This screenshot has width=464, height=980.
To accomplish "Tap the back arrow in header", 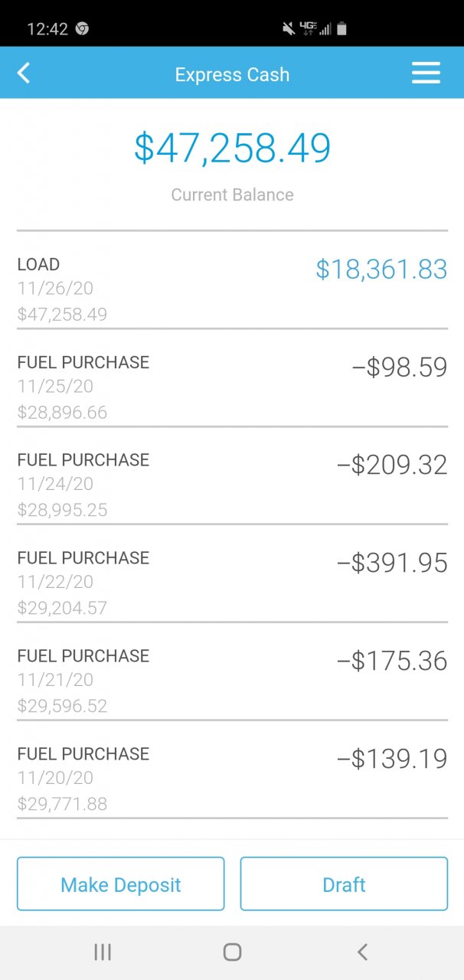I will coord(24,73).
